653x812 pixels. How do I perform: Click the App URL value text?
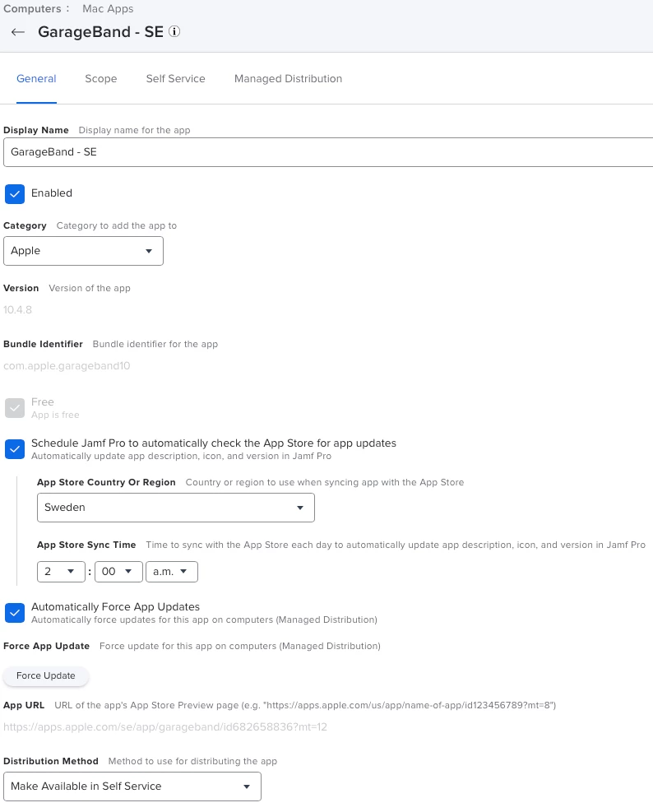pos(165,727)
